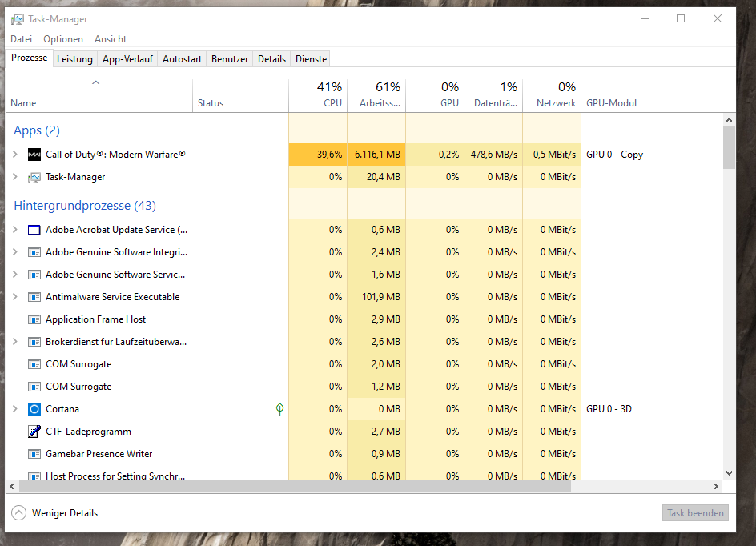Expand Adobe Genuine Software Service row
The image size is (756, 546).
pyautogui.click(x=15, y=275)
